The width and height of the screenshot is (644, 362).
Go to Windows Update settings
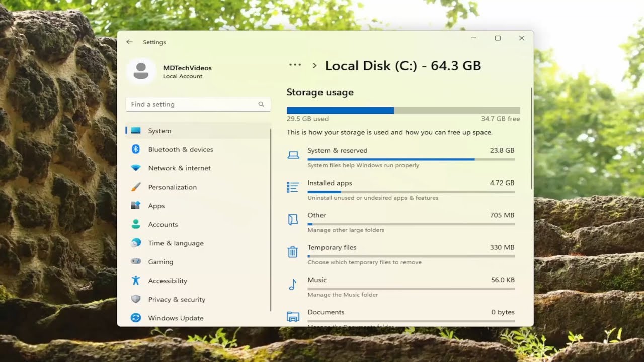point(198,318)
